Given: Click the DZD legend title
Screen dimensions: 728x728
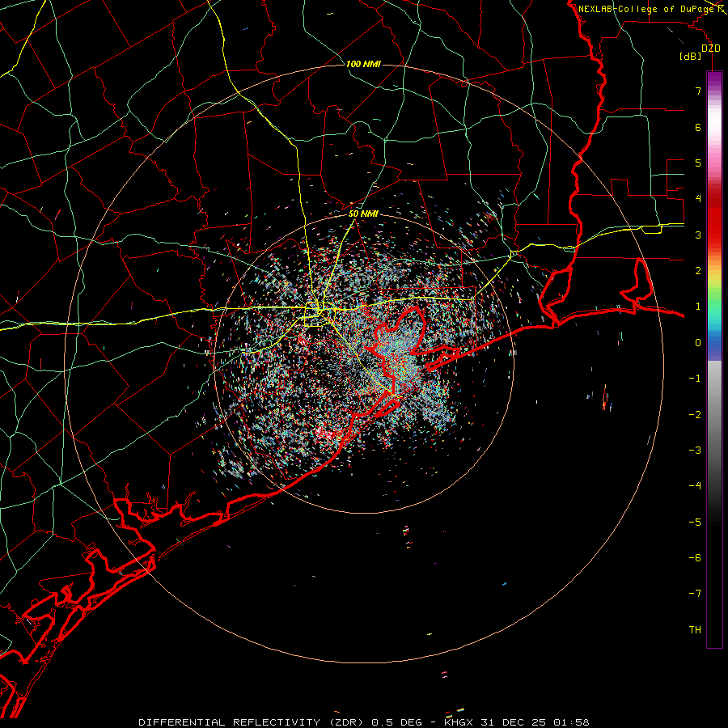Looking at the screenshot, I should pos(711,49).
